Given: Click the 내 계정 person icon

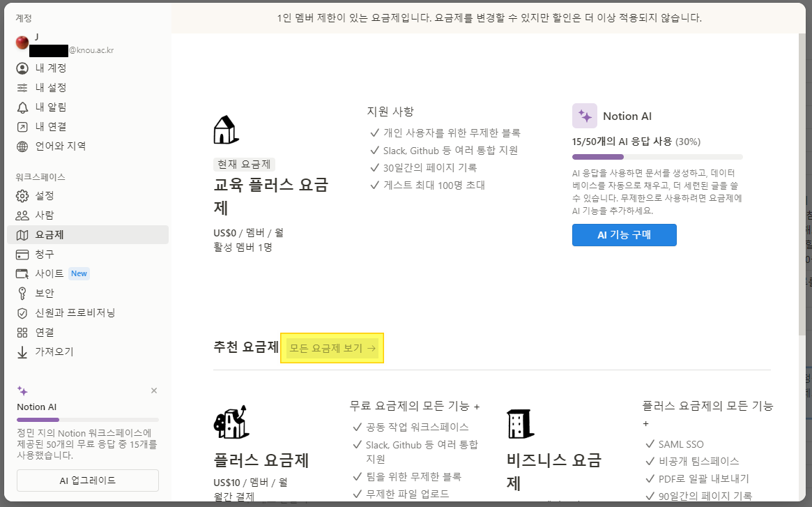Looking at the screenshot, I should pyautogui.click(x=22, y=68).
